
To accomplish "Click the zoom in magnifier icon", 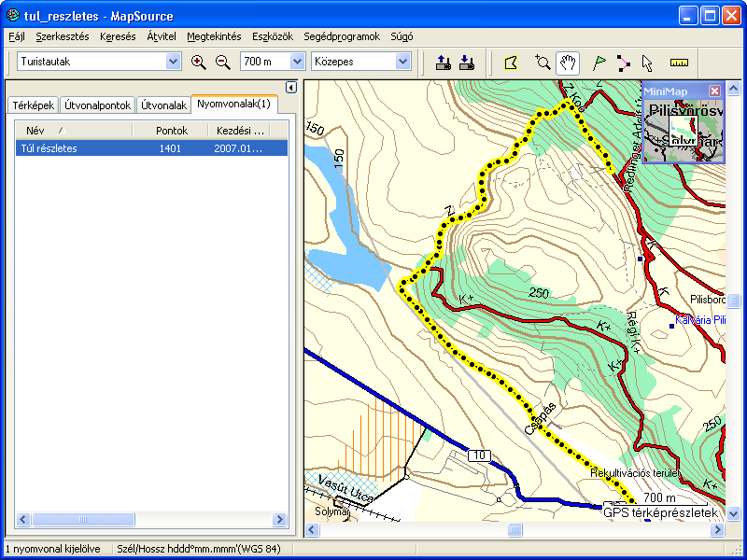I will pos(198,62).
